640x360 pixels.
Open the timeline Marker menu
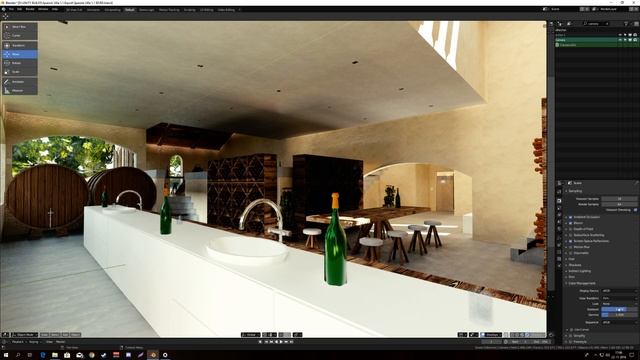tap(60, 342)
